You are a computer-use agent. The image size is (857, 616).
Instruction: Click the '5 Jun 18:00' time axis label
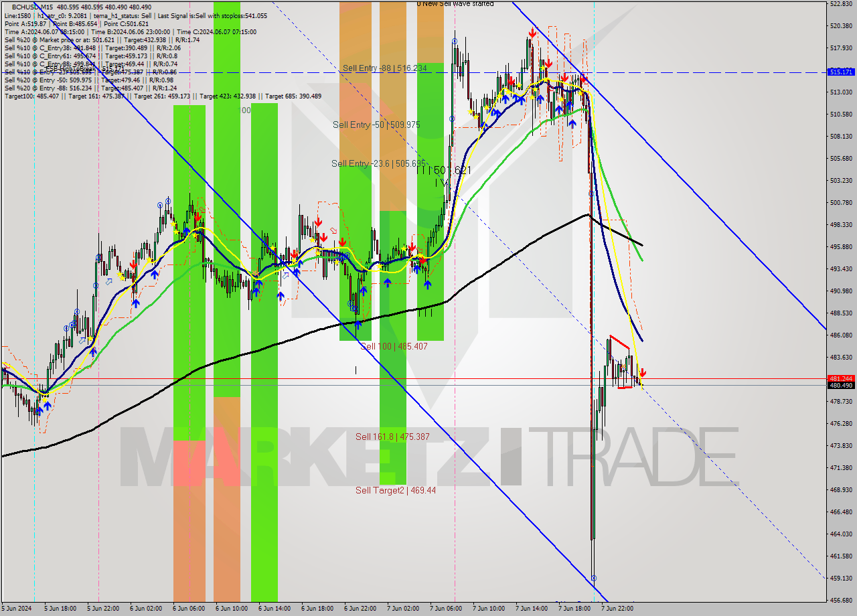pyautogui.click(x=60, y=609)
